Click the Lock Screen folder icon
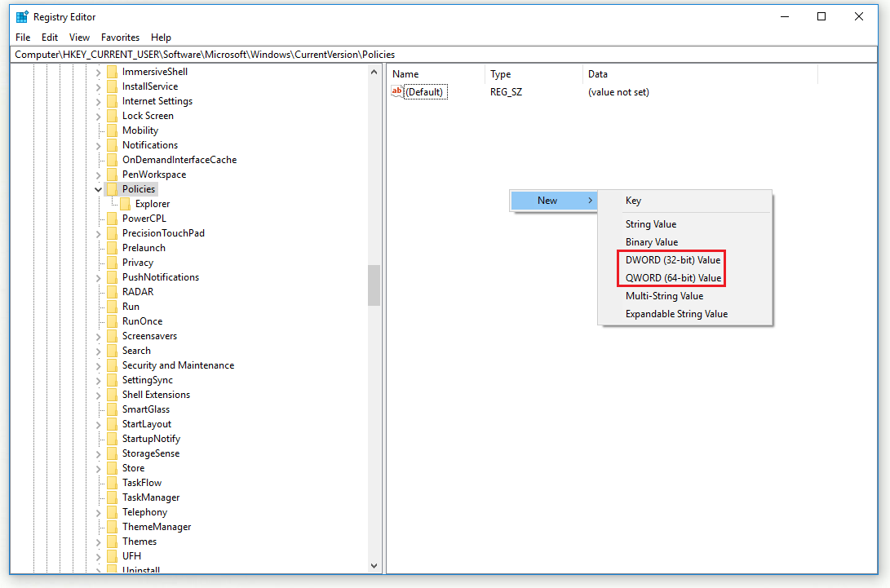 tap(112, 116)
